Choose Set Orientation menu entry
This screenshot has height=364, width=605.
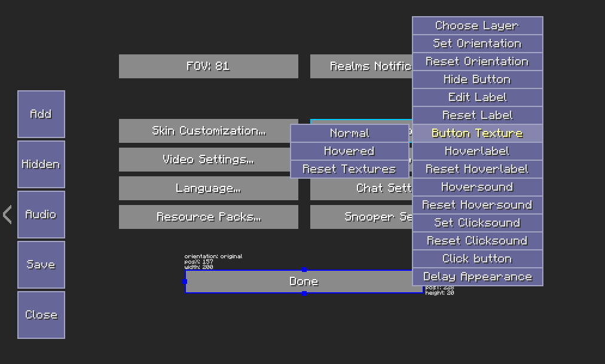pos(478,44)
